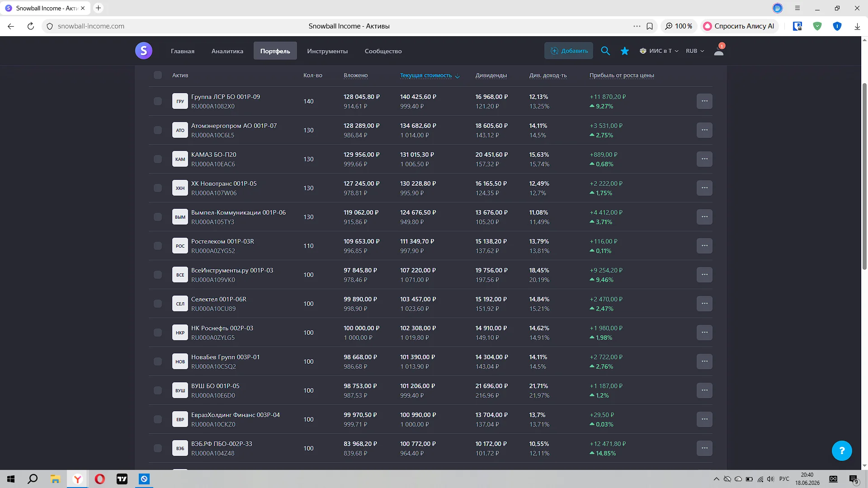Viewport: 868px width, 488px height.
Task: Sort table by Дивиденды column header
Action: coord(491,75)
